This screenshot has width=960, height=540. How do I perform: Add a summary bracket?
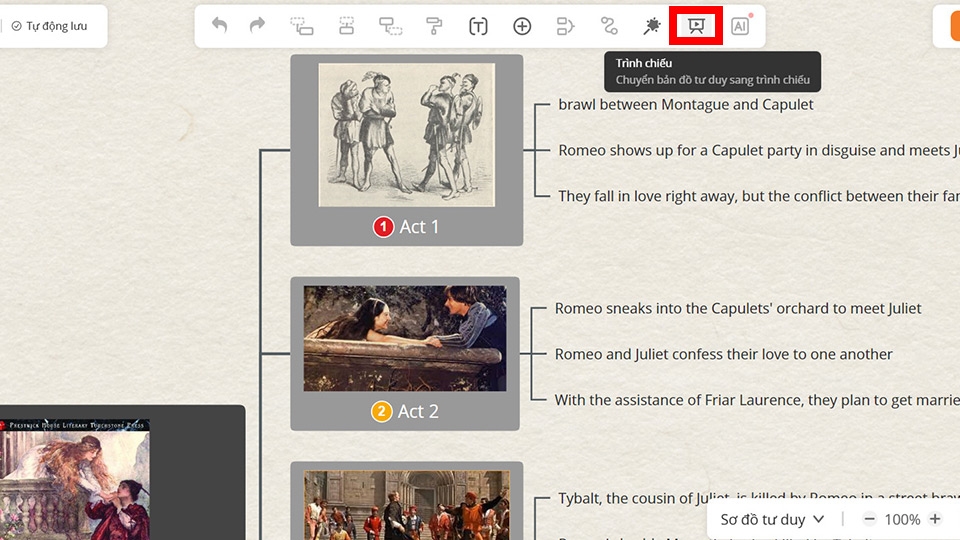pos(565,26)
